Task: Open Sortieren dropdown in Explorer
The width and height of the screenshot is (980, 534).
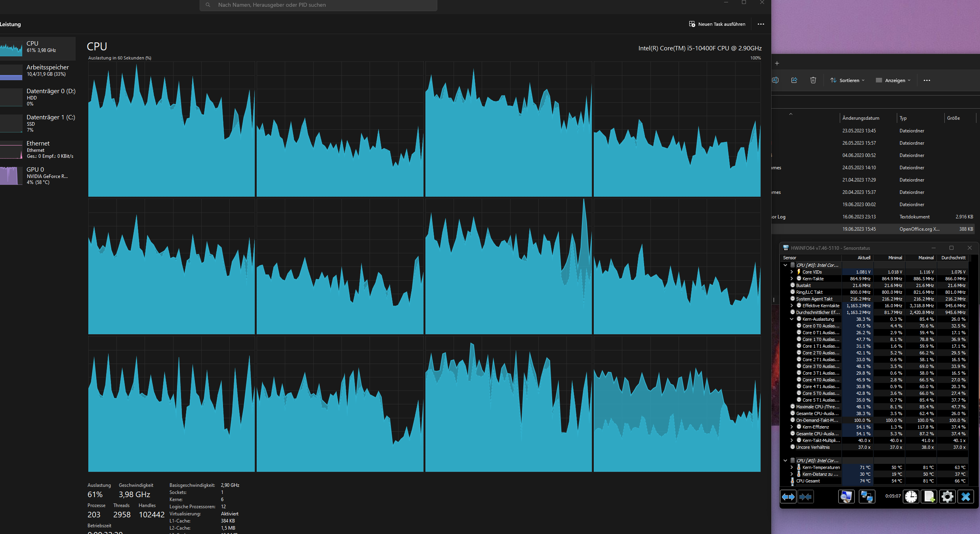Action: click(x=847, y=80)
